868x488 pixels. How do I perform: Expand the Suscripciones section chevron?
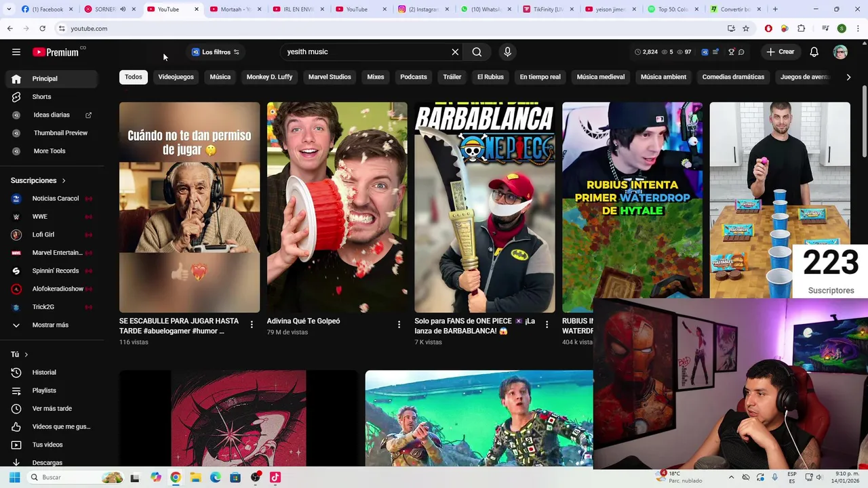(64, 181)
